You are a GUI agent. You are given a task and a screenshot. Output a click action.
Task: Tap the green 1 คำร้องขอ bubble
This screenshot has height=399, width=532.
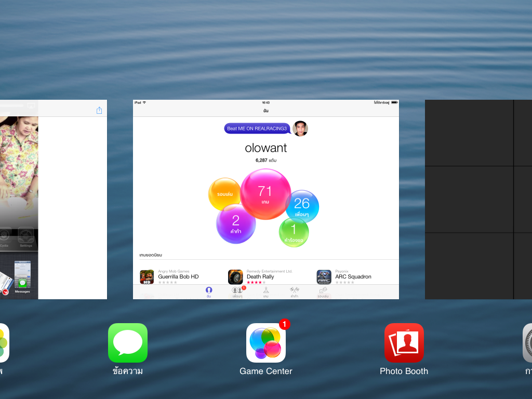coord(294,232)
